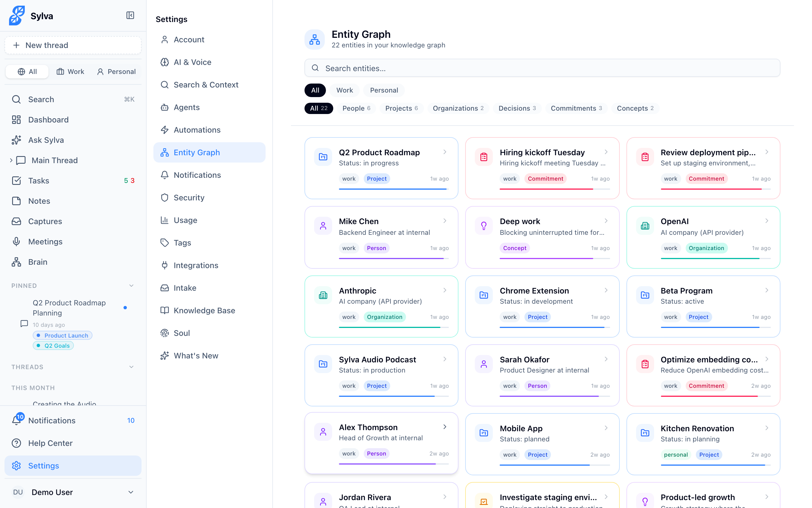The width and height of the screenshot is (812, 508).
Task: Click the Mike Chen person icon
Action: [x=323, y=226]
